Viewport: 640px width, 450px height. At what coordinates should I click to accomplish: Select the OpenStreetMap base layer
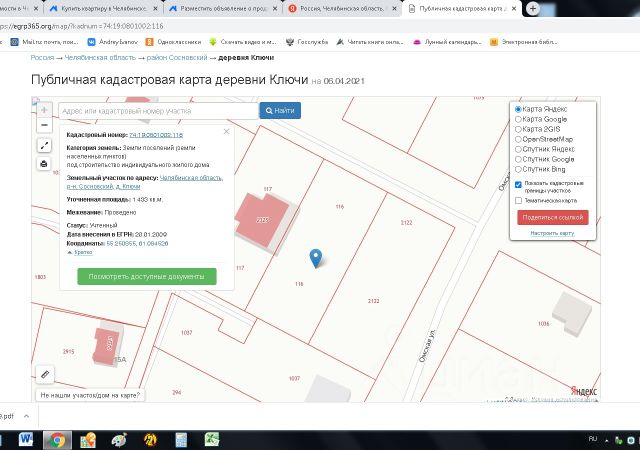tap(517, 139)
